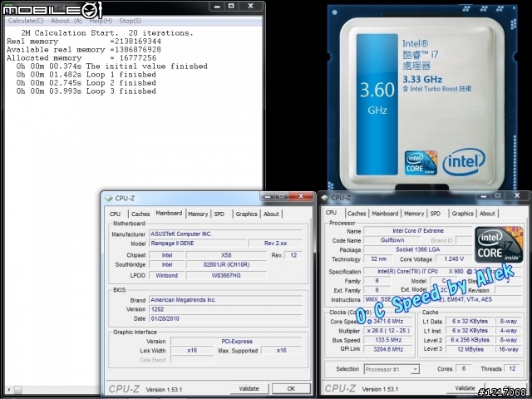The image size is (532, 399).
Task: Click Gulftown code name field
Action: pos(392,240)
